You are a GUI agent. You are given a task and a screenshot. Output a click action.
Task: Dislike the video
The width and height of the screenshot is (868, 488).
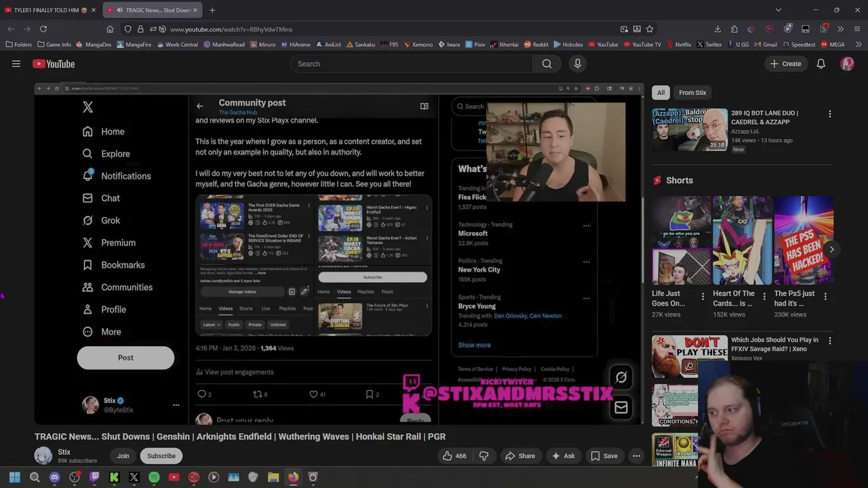coord(484,456)
